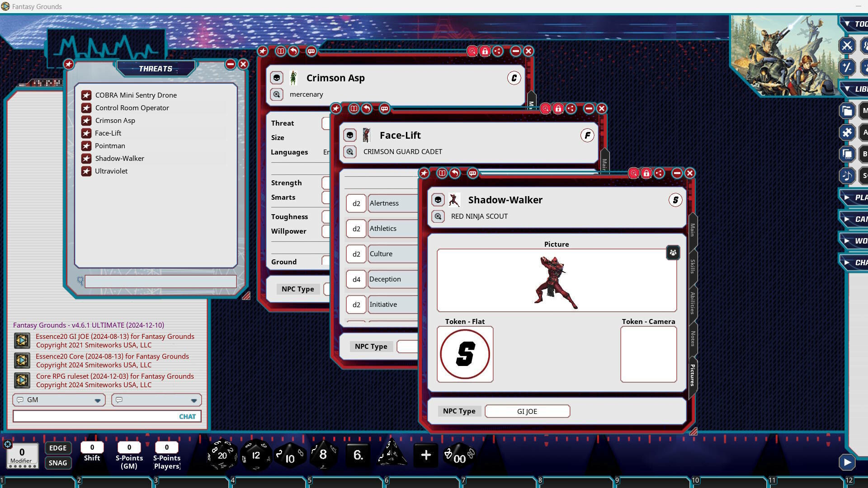Select Pointman in the Threats list
Viewport: 868px width, 488px height.
click(x=110, y=145)
